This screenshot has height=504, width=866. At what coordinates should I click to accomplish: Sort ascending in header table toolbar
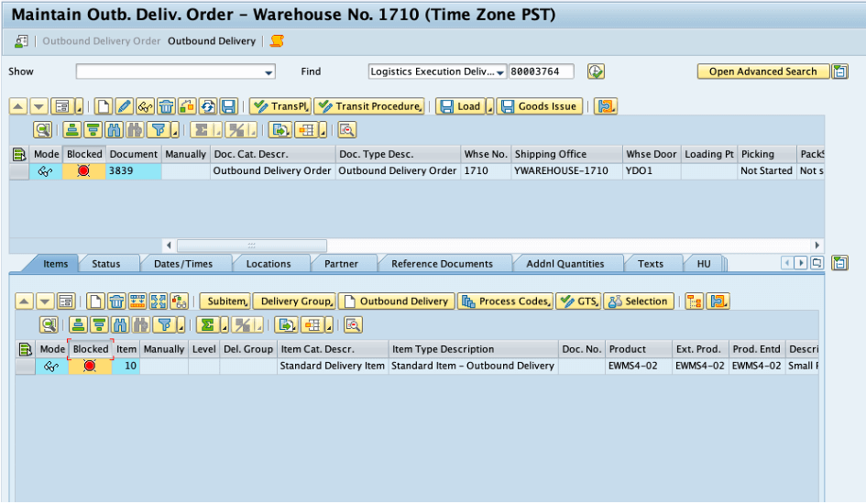[71, 130]
